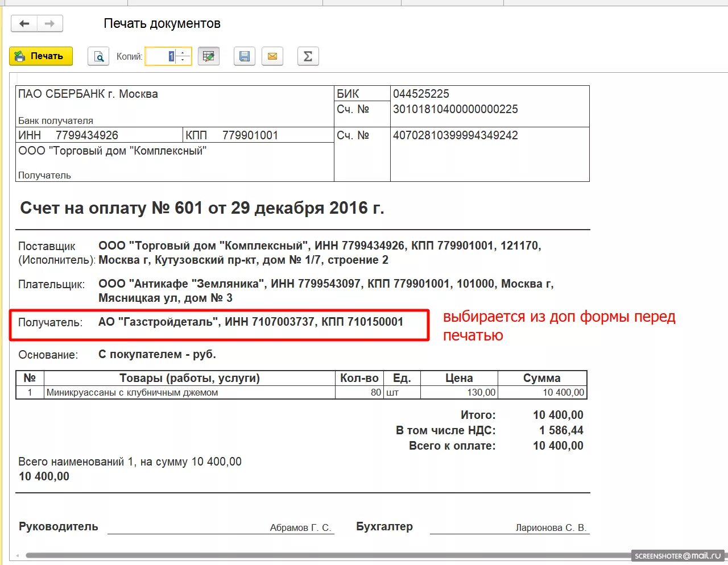Click the 'Миникруассаны с клубничным джемом' item cell

189,392
